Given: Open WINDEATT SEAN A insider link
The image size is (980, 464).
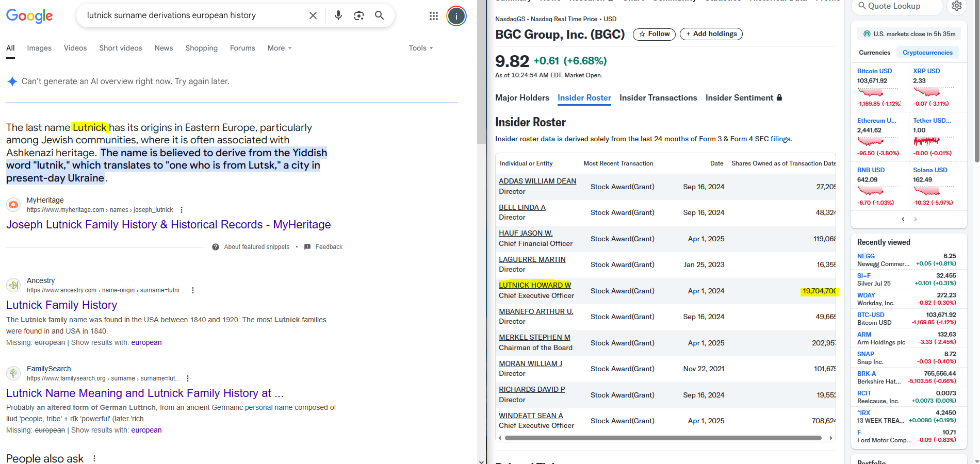Looking at the screenshot, I should pyautogui.click(x=531, y=416).
